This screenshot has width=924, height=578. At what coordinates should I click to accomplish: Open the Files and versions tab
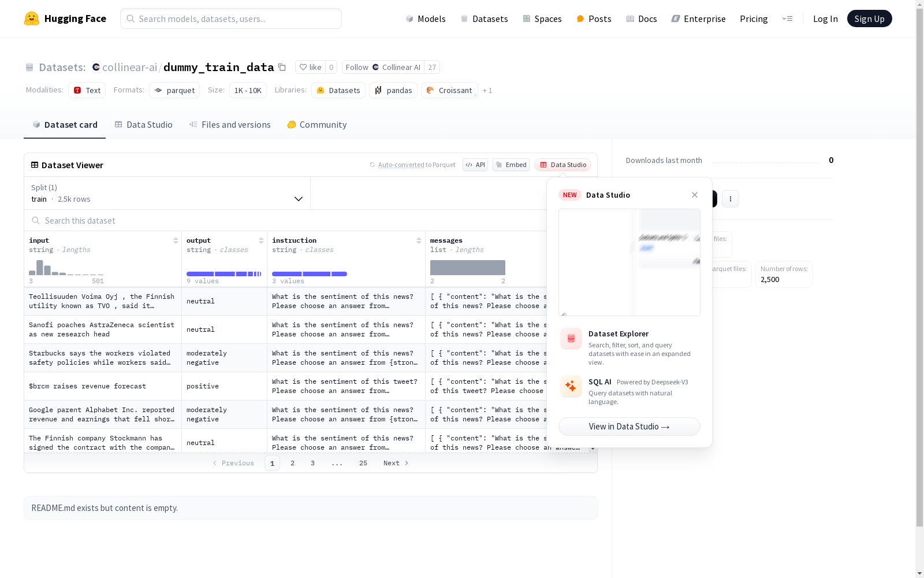(230, 125)
